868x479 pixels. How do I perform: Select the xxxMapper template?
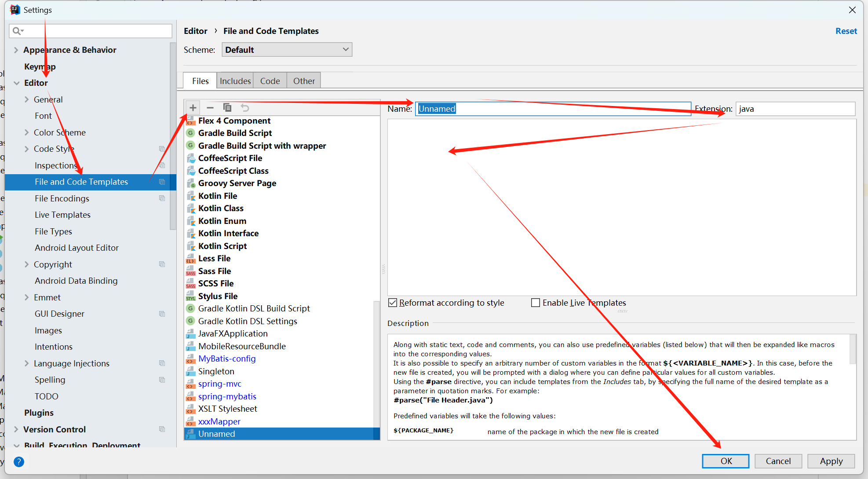219,421
